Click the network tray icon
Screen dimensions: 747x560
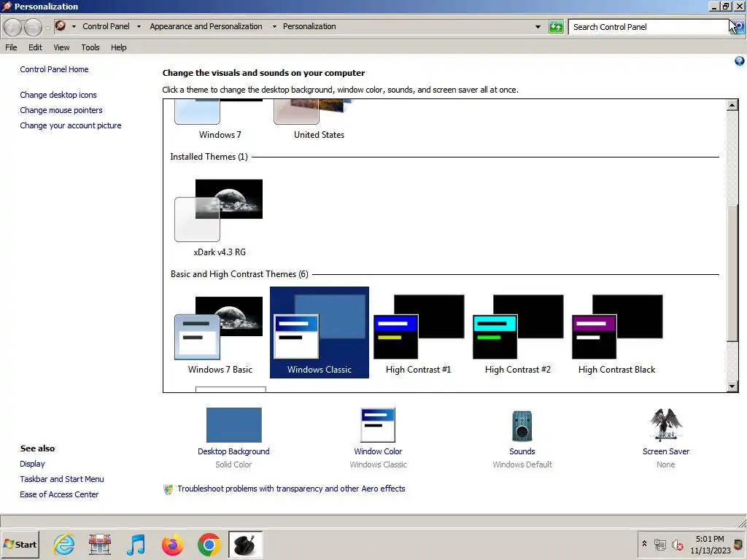tap(659, 545)
